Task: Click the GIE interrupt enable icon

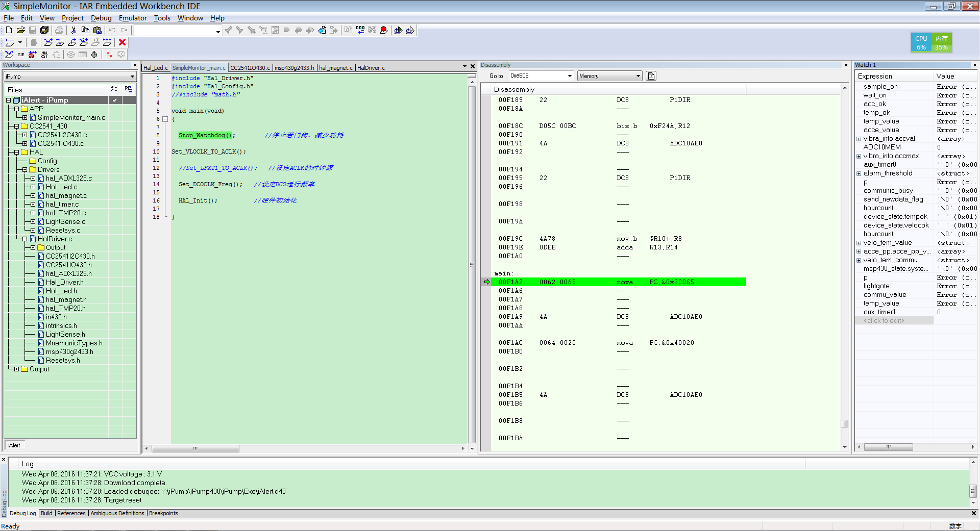Action: (x=21, y=55)
